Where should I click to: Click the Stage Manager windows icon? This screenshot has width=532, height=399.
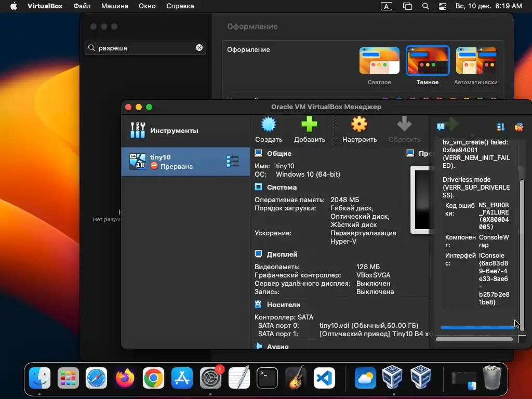click(407, 6)
